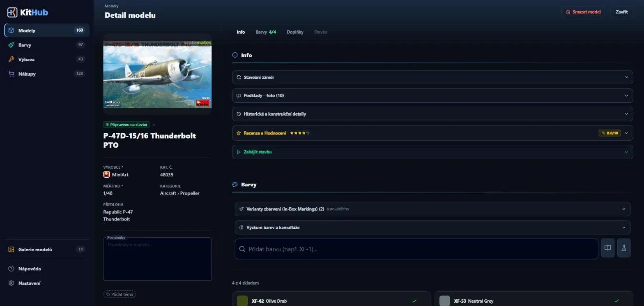Switch to the Barvy 4/4 tab
644x306 pixels.
tap(266, 32)
